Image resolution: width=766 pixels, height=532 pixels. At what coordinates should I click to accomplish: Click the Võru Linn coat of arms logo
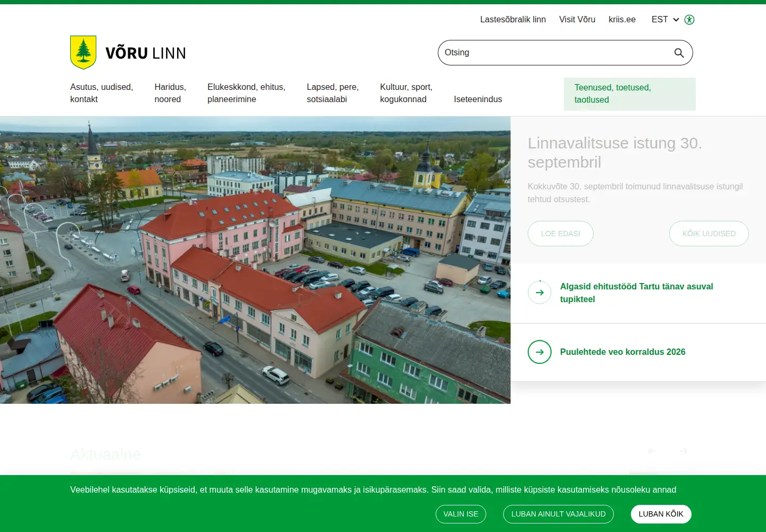[x=83, y=52]
